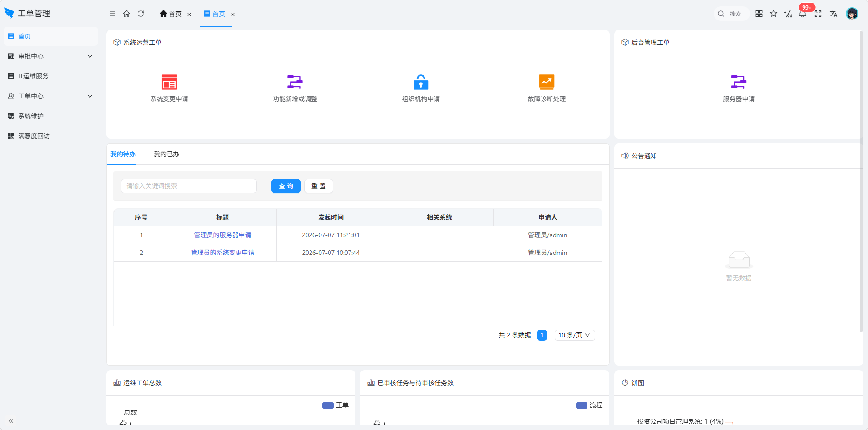Viewport: 868px width, 430px height.
Task: Click the refresh icon in top toolbar
Action: click(x=141, y=14)
